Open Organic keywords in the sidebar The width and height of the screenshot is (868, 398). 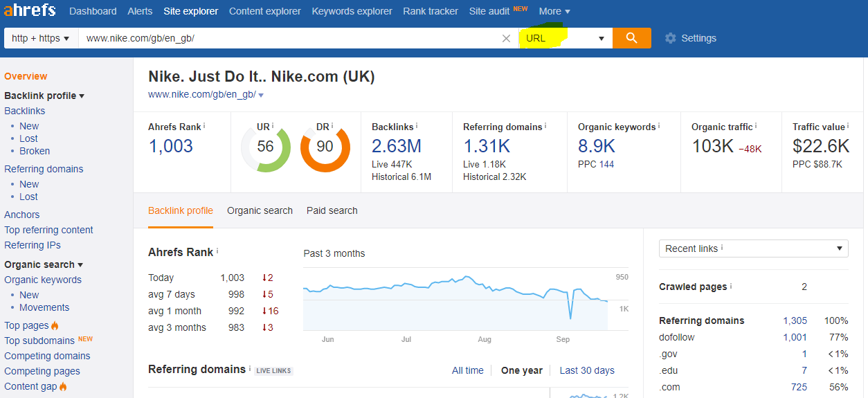point(43,280)
